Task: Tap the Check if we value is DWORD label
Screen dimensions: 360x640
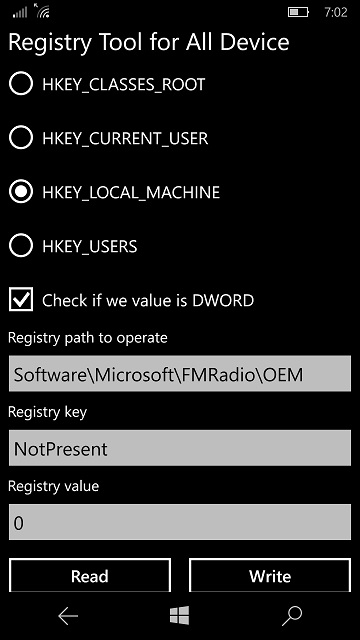Action: 148,300
